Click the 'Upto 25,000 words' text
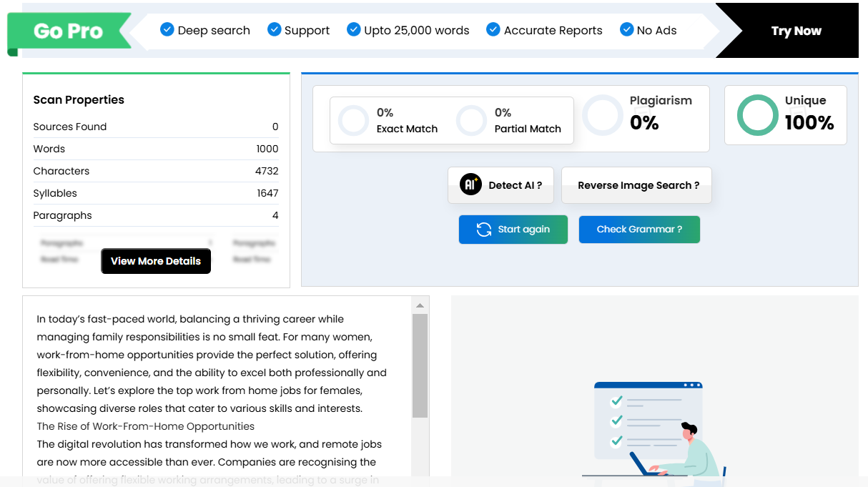Screen dimensions: 868x487 coord(417,30)
